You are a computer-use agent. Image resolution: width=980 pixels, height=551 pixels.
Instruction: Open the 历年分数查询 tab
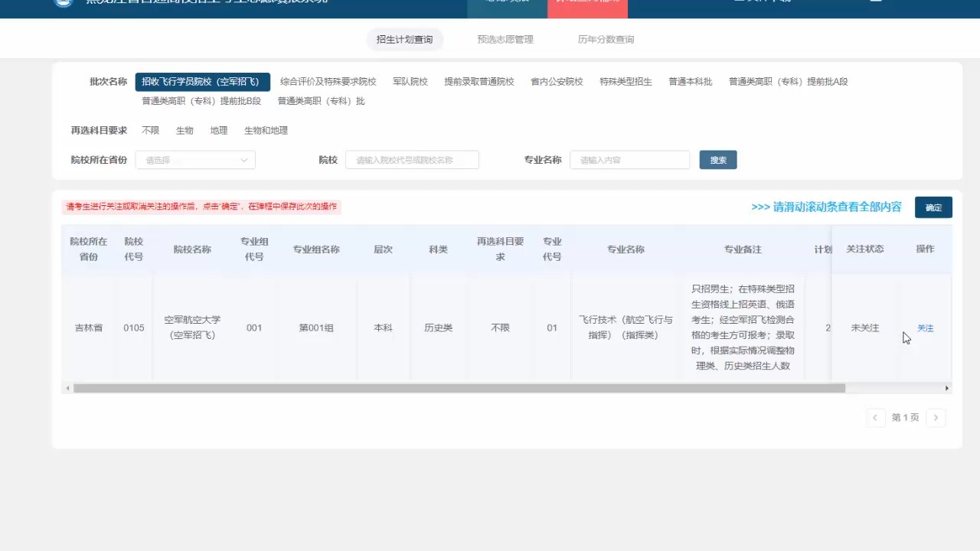(606, 39)
